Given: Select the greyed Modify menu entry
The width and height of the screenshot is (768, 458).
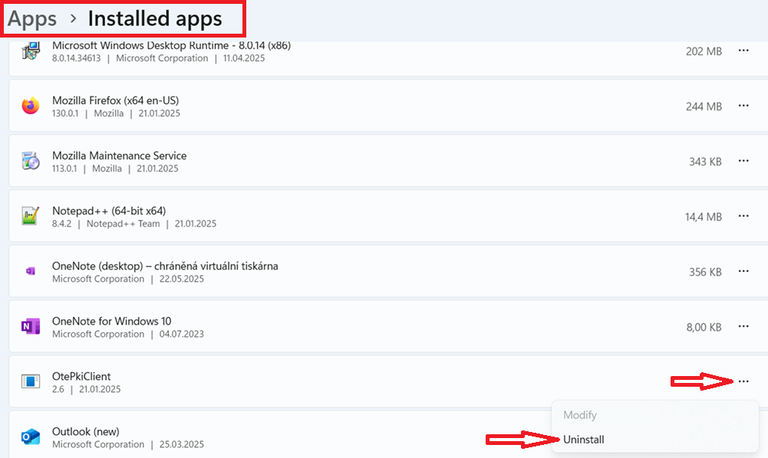Looking at the screenshot, I should tap(580, 414).
